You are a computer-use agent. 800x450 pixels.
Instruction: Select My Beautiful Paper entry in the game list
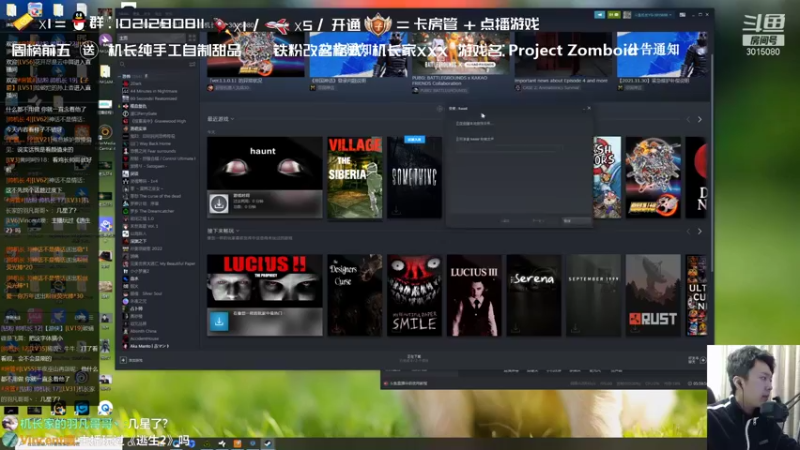(159, 263)
